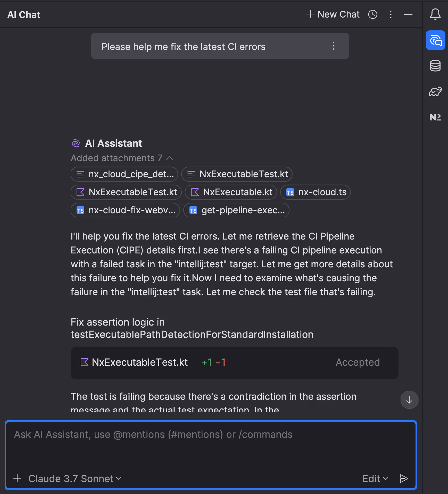Open the Nx Console tool window
This screenshot has width=448, height=494.
pos(435,117)
